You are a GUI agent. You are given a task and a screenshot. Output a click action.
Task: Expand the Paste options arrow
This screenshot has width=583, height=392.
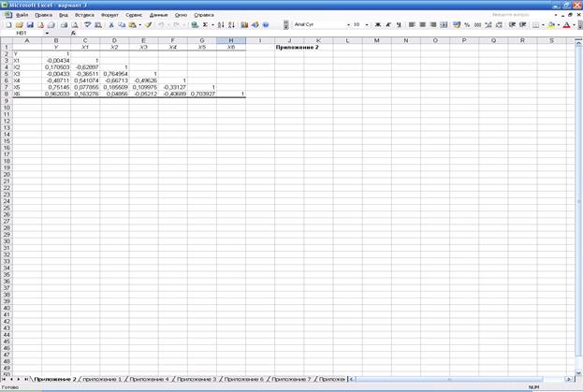coord(139,25)
